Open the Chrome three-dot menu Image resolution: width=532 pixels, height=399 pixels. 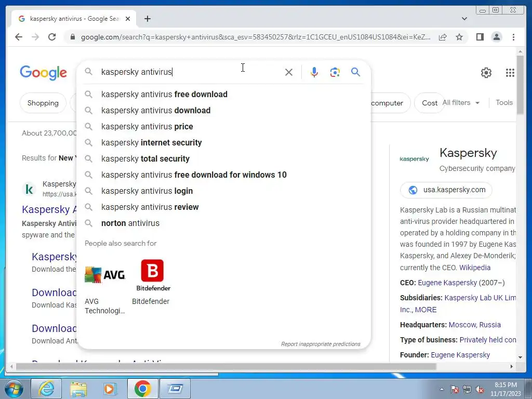click(513, 37)
